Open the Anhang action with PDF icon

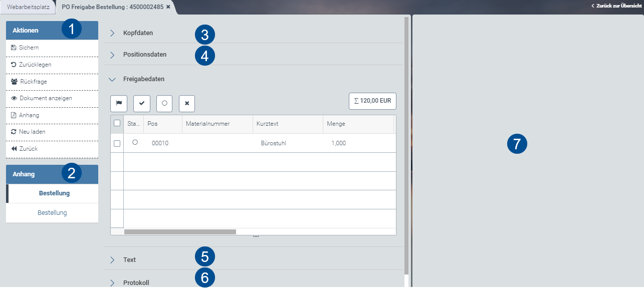coord(30,115)
